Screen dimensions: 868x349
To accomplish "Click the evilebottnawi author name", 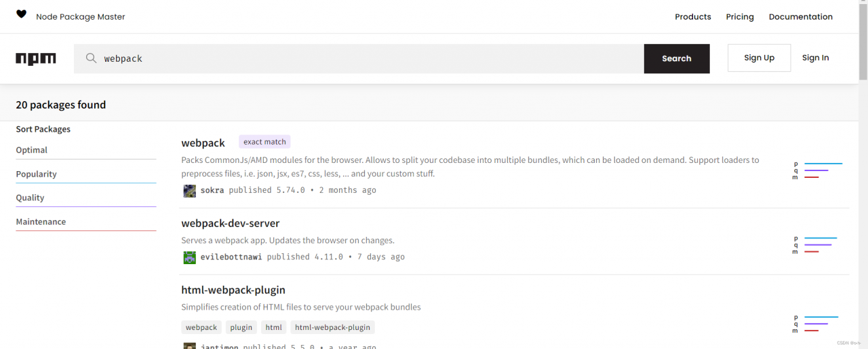I will coord(231,257).
